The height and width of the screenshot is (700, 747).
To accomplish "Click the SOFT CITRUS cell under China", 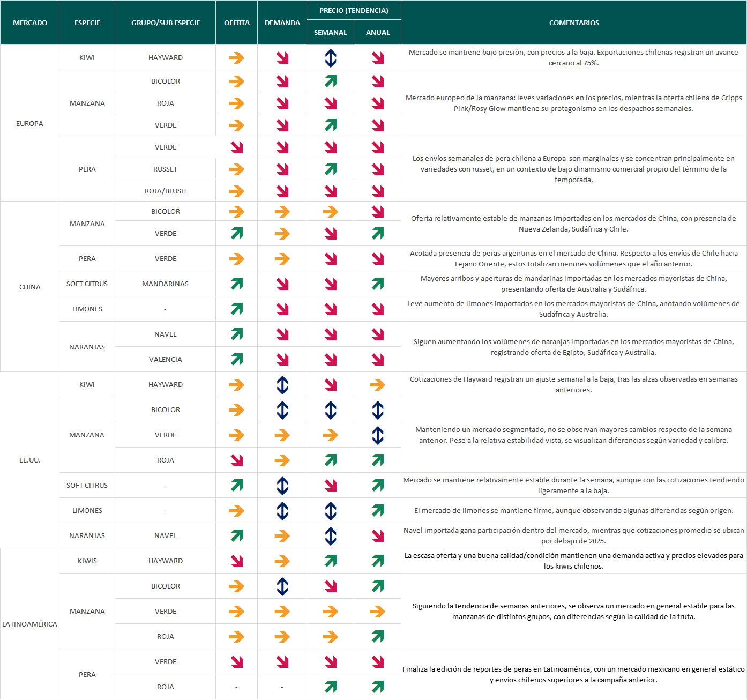I will coord(87,284).
